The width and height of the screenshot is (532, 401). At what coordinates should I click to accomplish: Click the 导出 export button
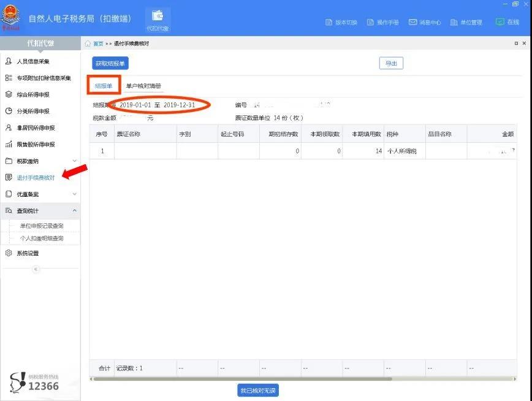pos(390,64)
